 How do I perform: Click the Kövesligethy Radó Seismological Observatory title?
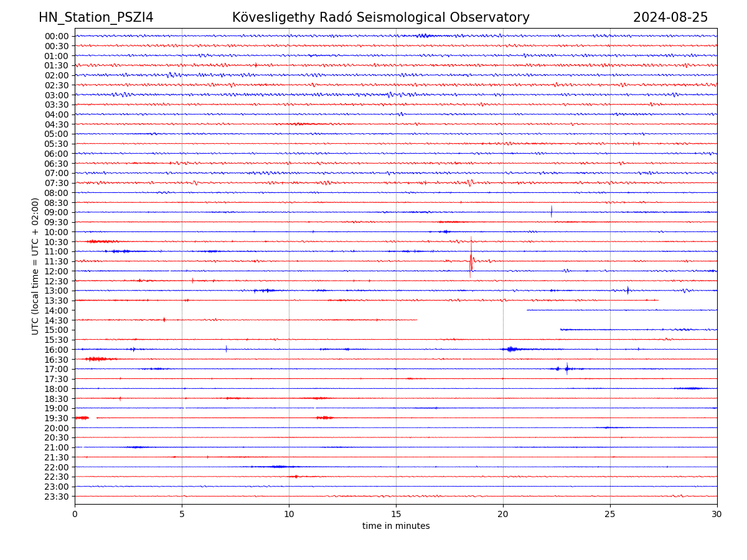click(380, 17)
